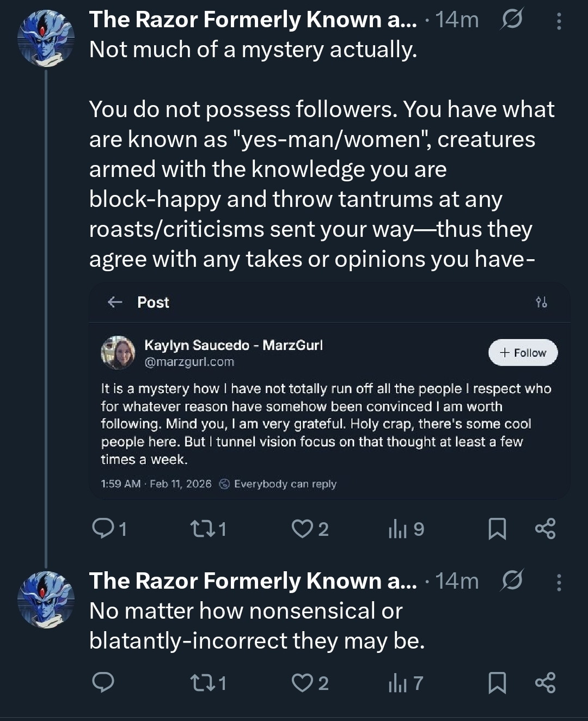Tap the first Razor profile avatar

pos(46,37)
